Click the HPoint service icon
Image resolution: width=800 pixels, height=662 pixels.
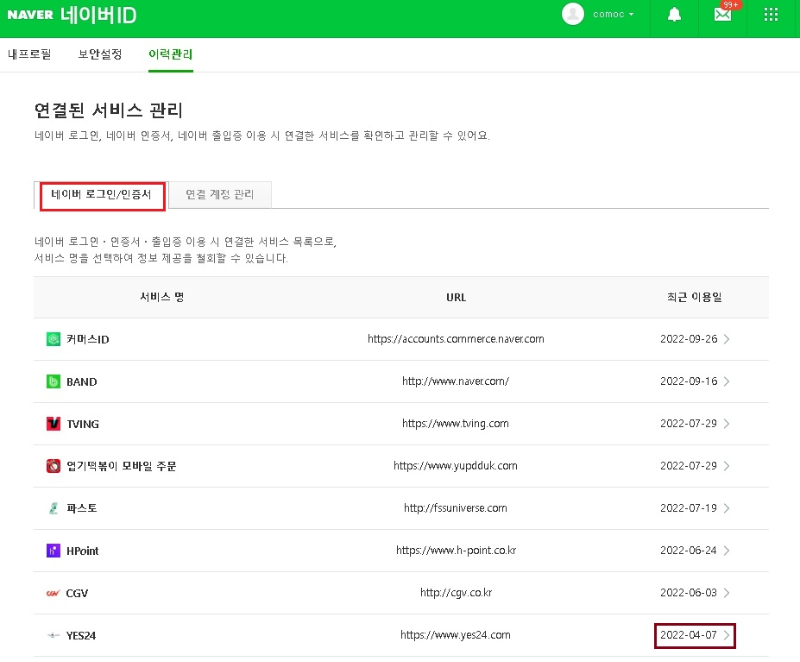(53, 551)
